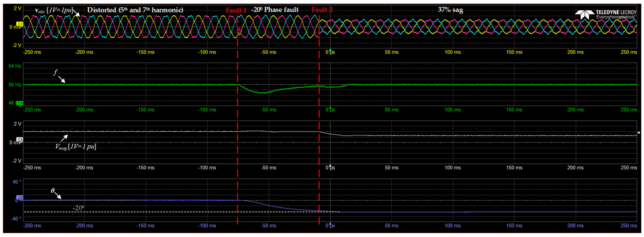Select the white C5 channel badge
The height and width of the screenshot is (237, 644).
[x=20, y=140]
